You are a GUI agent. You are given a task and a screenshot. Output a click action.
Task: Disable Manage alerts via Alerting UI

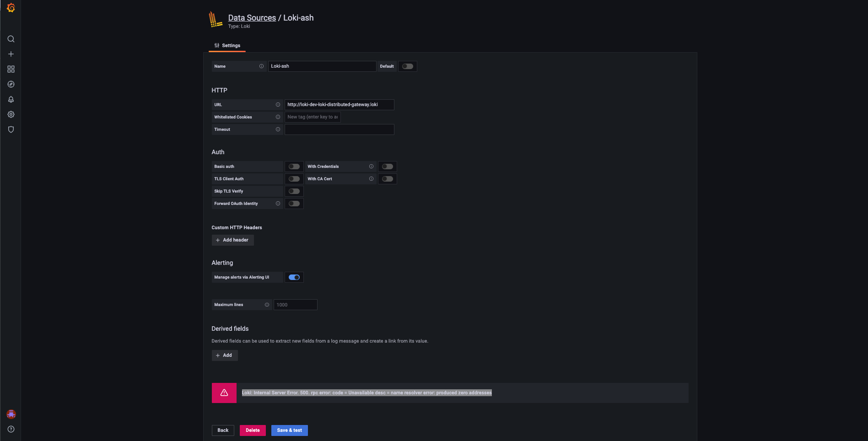[x=294, y=277]
